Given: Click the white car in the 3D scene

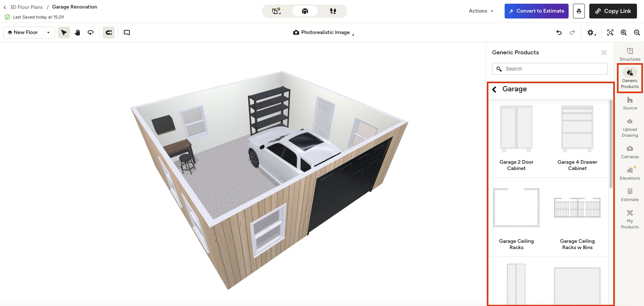Looking at the screenshot, I should [292, 150].
